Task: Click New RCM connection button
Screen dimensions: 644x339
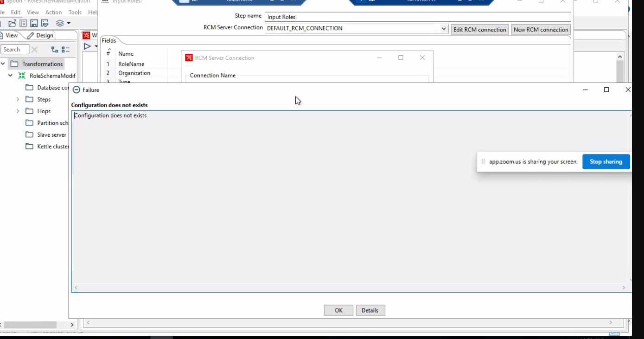Action: click(x=541, y=30)
